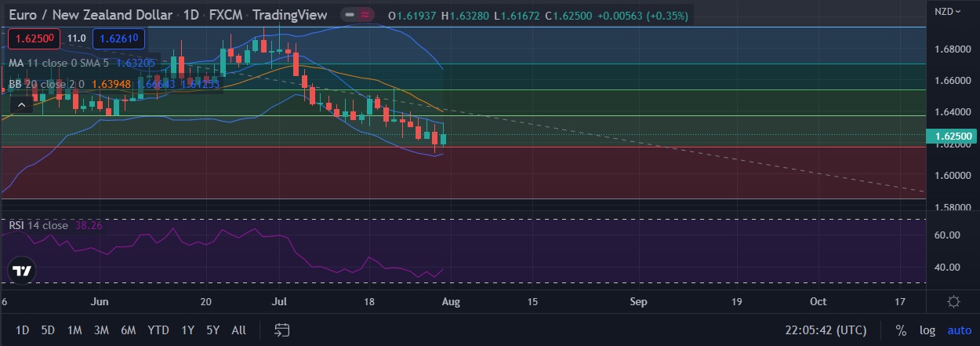Screen dimensions: 980x346
Task: Select the MA 11 close indicator legend
Action: (x=59, y=63)
